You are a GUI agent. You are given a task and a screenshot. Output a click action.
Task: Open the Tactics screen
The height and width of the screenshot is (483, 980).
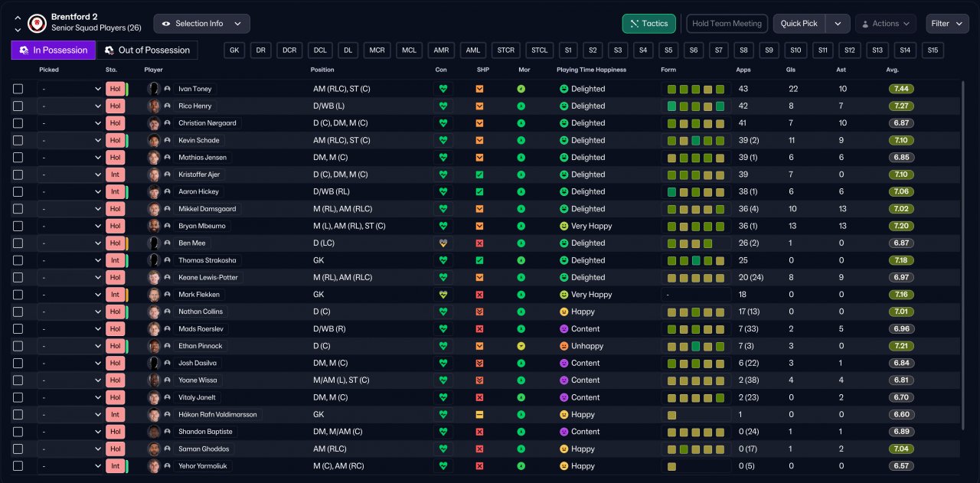(648, 24)
